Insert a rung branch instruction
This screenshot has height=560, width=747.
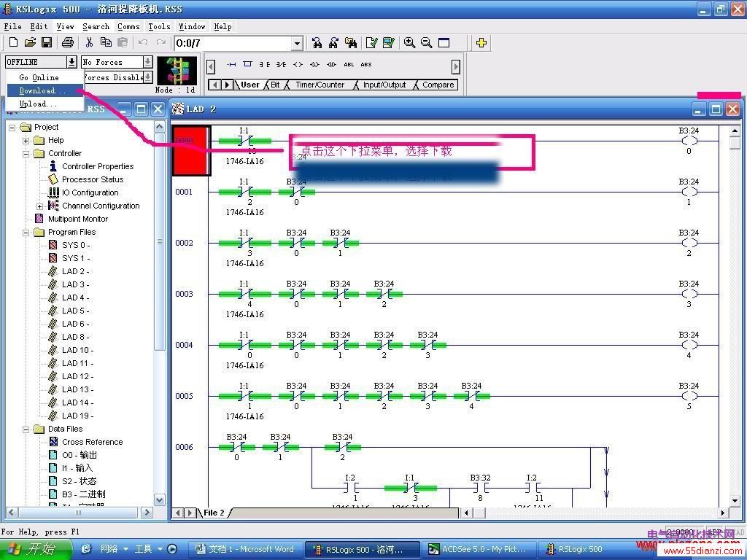pyautogui.click(x=248, y=64)
